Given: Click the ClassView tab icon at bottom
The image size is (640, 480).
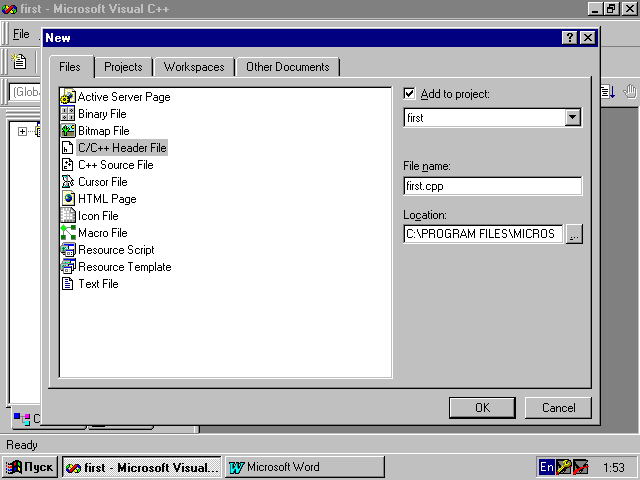Looking at the screenshot, I should pos(22,418).
